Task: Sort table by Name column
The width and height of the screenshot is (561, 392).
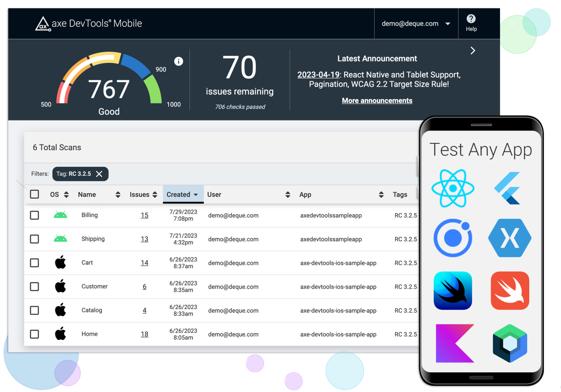Action: pos(99,195)
